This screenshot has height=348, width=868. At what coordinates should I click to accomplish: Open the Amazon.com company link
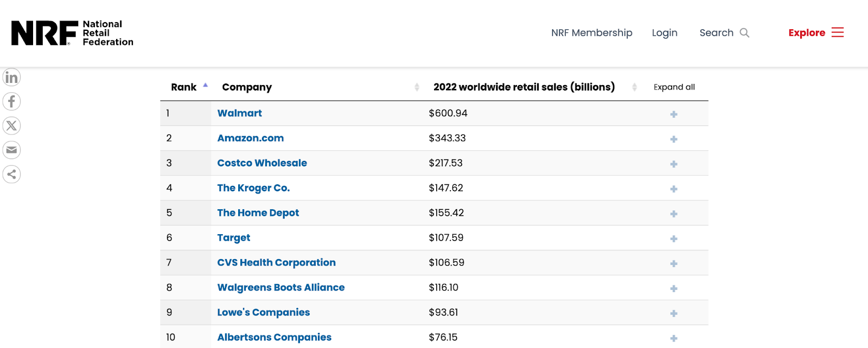click(x=251, y=138)
